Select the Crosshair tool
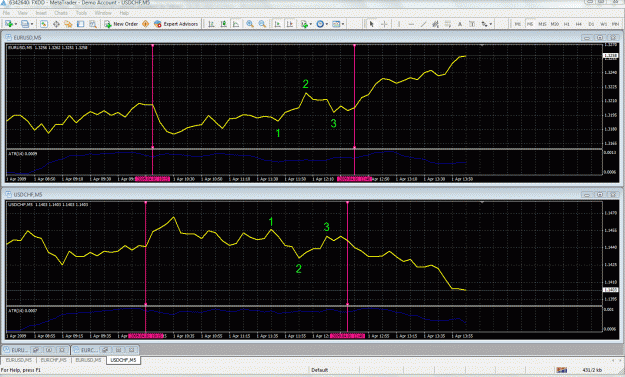The image size is (625, 377). (x=384, y=24)
